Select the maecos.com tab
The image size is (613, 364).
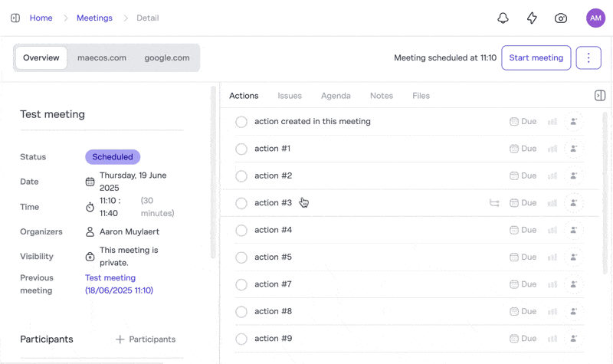102,58
